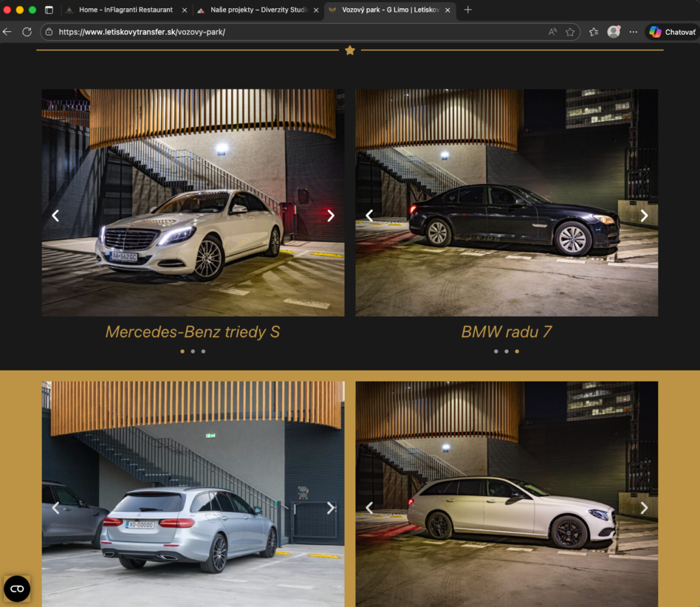Select first dot under Mercedes-Benz triedy S
700x607 pixels.
coord(182,351)
